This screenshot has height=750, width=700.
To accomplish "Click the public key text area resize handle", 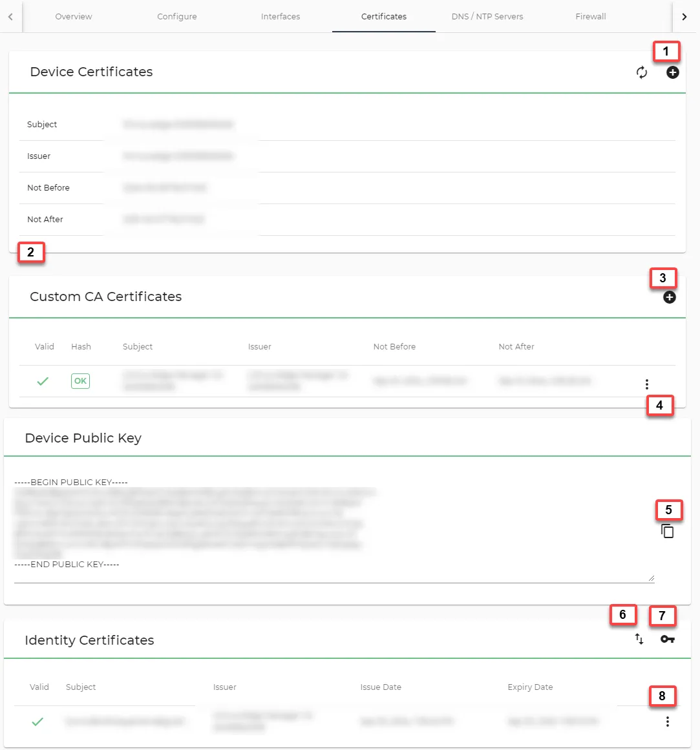I will coord(651,578).
